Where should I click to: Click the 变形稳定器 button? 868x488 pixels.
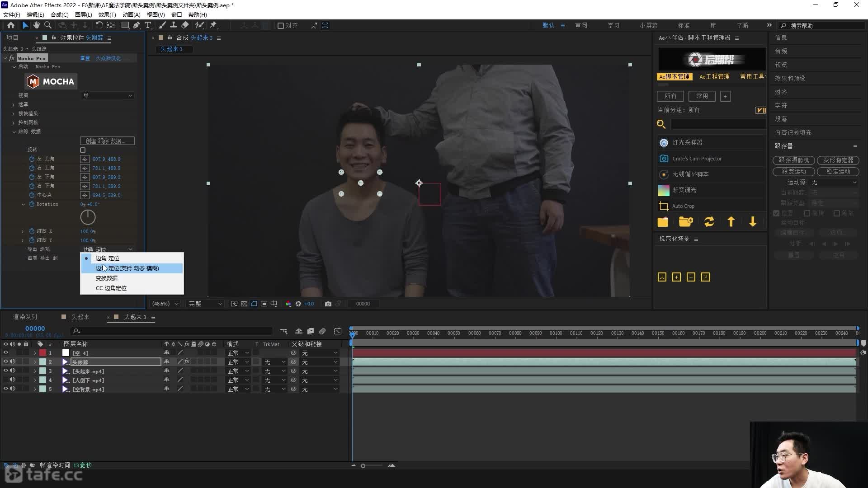point(838,160)
